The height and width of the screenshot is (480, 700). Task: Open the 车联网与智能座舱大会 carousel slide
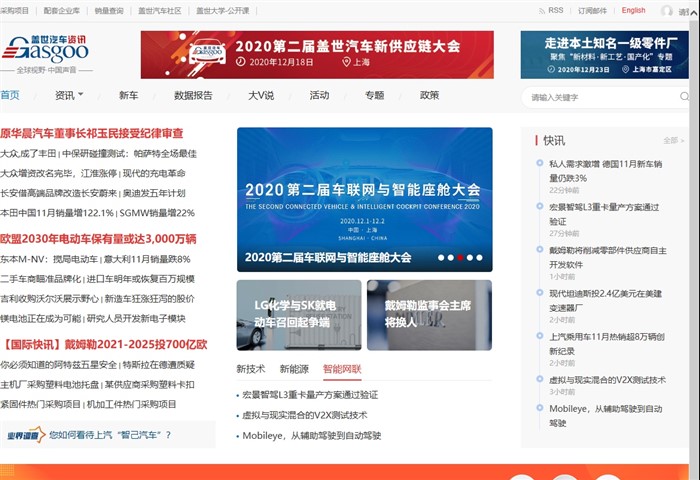tap(365, 199)
